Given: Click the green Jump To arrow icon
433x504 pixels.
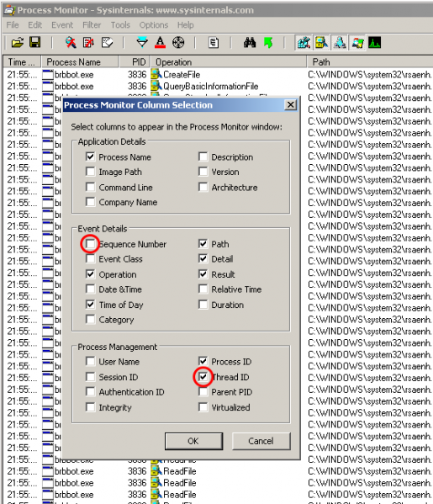Looking at the screenshot, I should 268,42.
